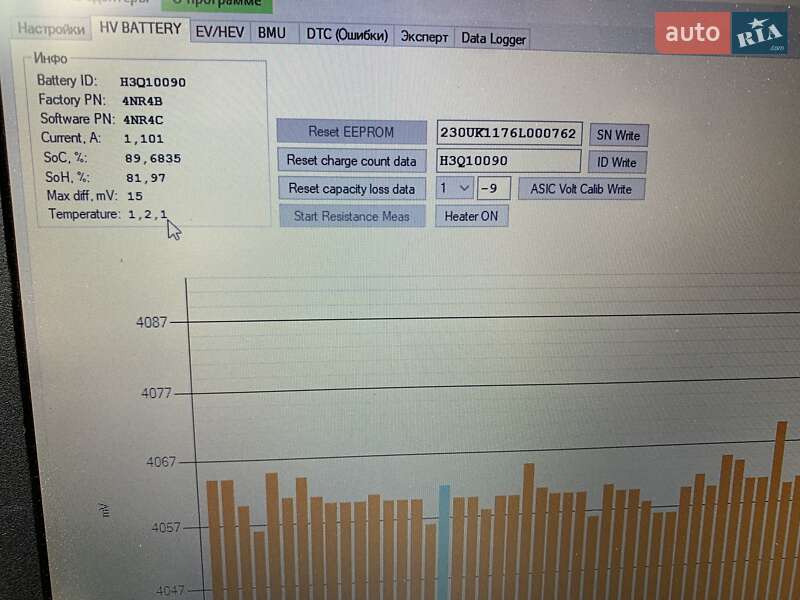Toggle the Heater ON button
Viewport: 800px width, 600px height.
pyautogui.click(x=471, y=216)
